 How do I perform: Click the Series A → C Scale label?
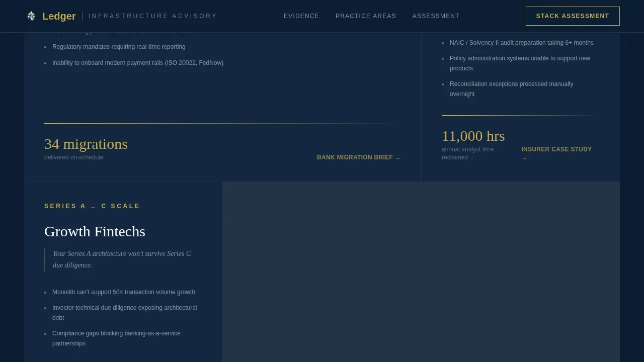[92, 206]
